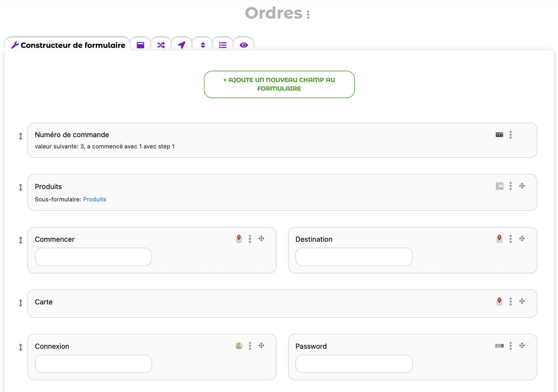The width and height of the screenshot is (558, 392).
Task: Open options menu next to Ordres title
Action: pos(308,15)
